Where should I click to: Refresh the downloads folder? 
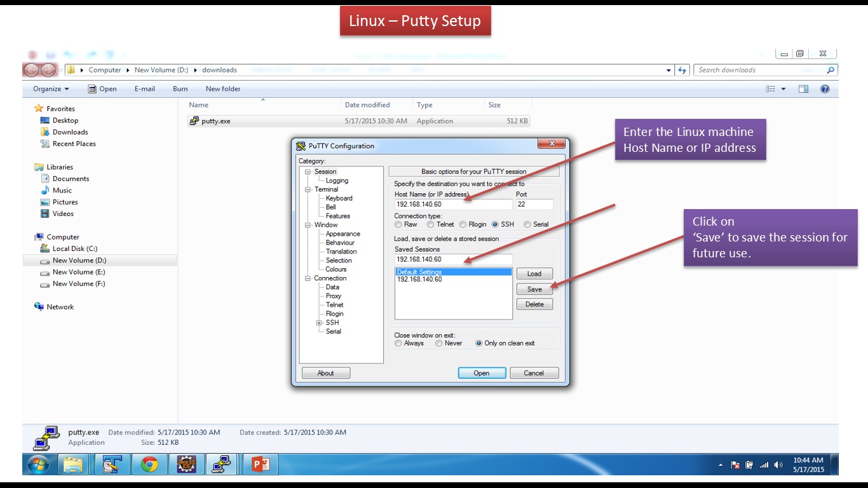pos(682,70)
